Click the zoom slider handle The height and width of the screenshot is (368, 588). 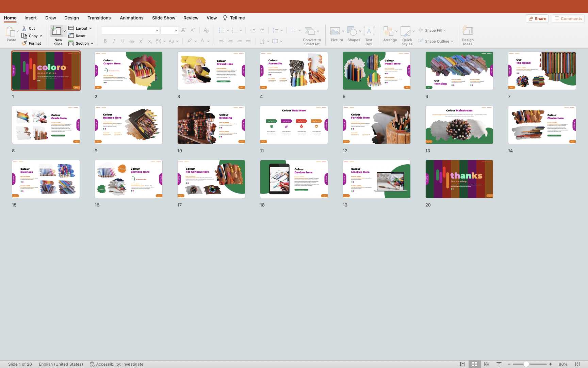click(x=526, y=364)
